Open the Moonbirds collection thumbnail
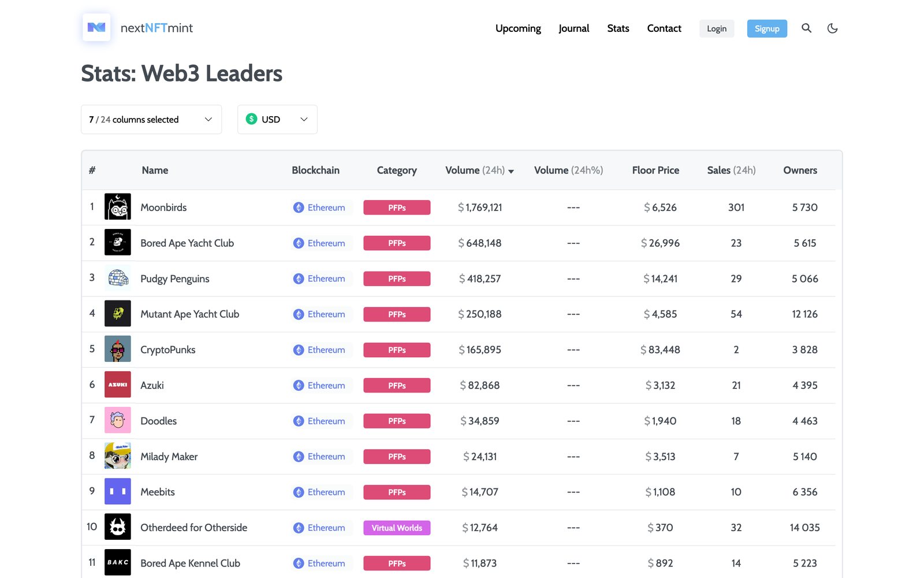Screen dimensions: 924x578 coord(118,207)
